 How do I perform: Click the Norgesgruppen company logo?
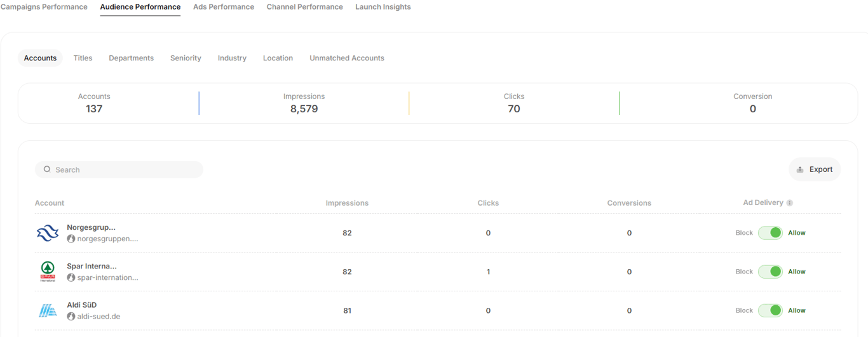pyautogui.click(x=48, y=233)
